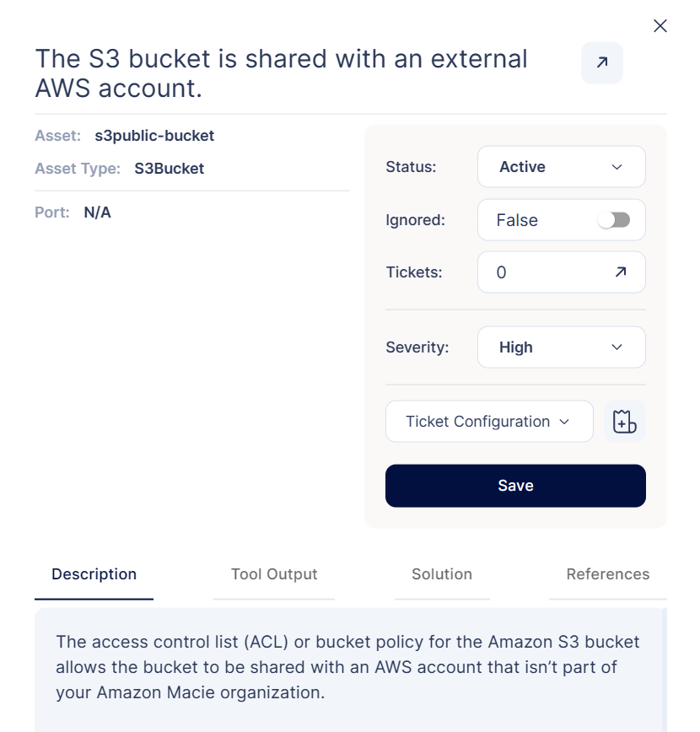Viewport: 700px width, 732px height.
Task: Click the High severity value
Action: pos(515,347)
